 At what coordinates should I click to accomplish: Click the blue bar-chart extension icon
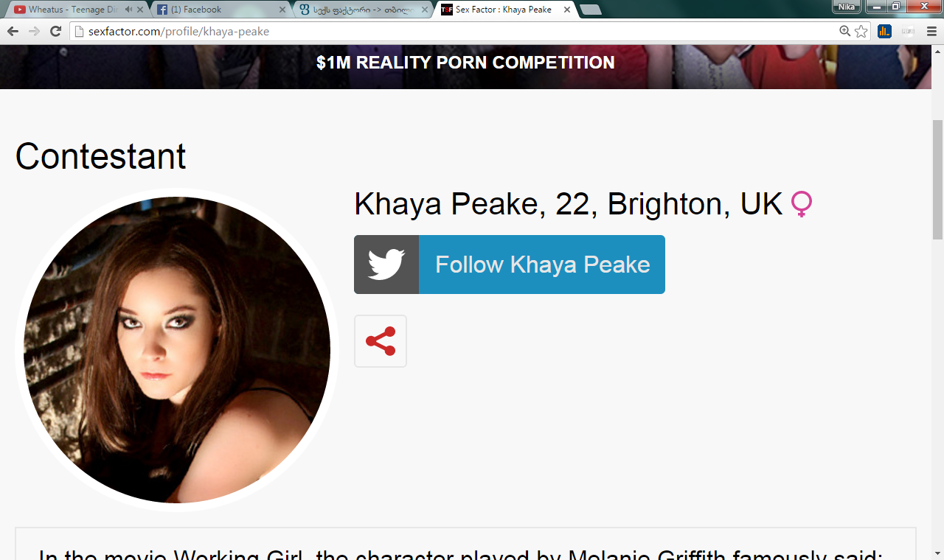884,31
